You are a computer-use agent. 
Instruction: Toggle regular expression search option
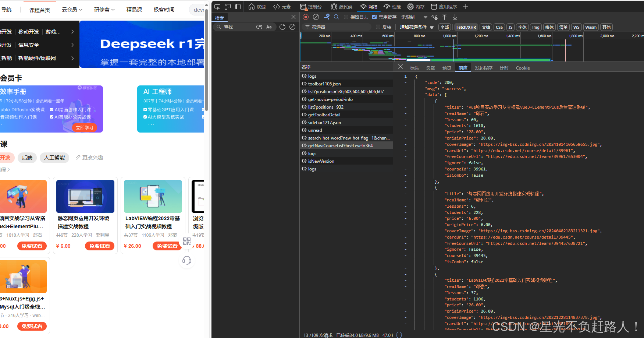pyautogui.click(x=259, y=27)
